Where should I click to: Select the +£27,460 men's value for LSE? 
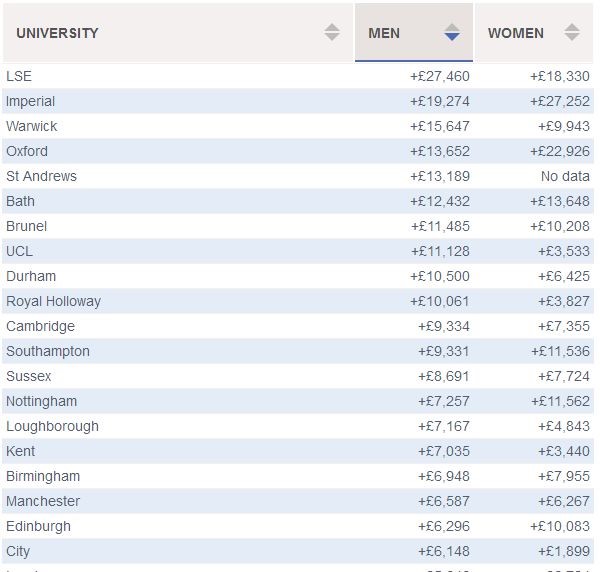click(x=439, y=76)
